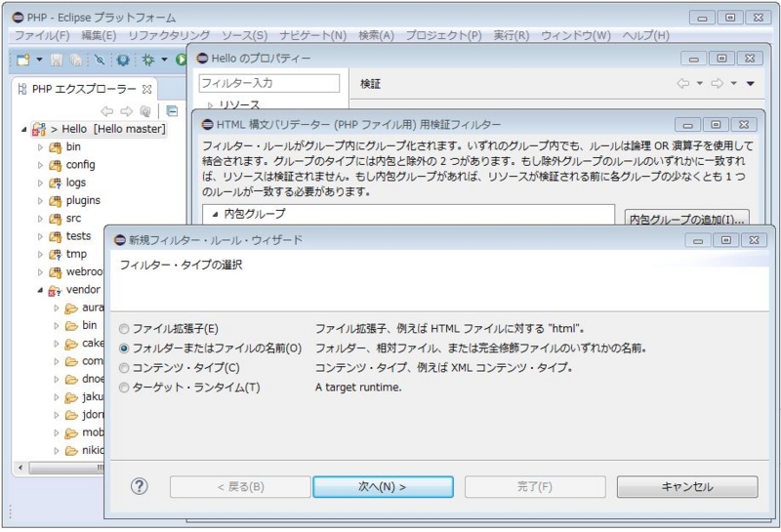Open the New wizard dropdown arrow
This screenshot has width=781, height=532.
(x=39, y=61)
